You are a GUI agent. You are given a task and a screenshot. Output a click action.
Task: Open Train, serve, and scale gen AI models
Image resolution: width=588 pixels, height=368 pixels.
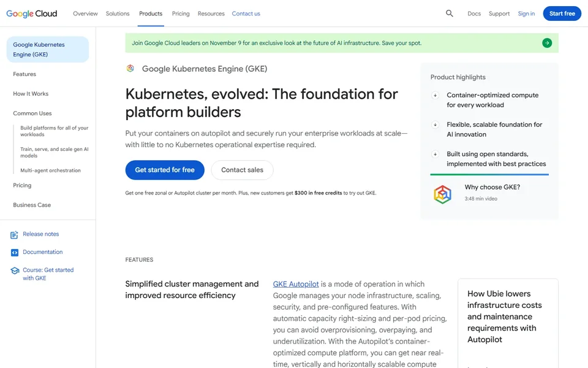click(55, 153)
